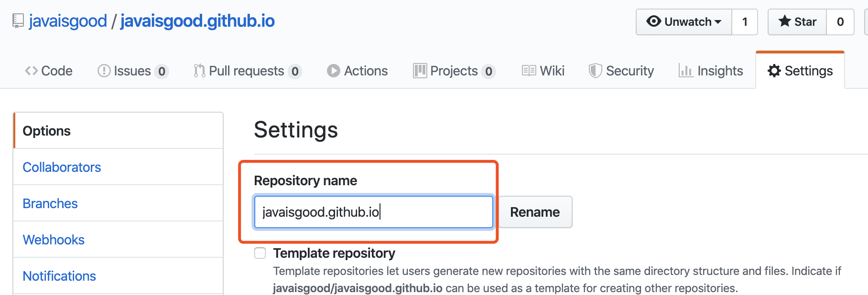Open the Pull requests tab
The image size is (868, 295).
click(x=247, y=71)
